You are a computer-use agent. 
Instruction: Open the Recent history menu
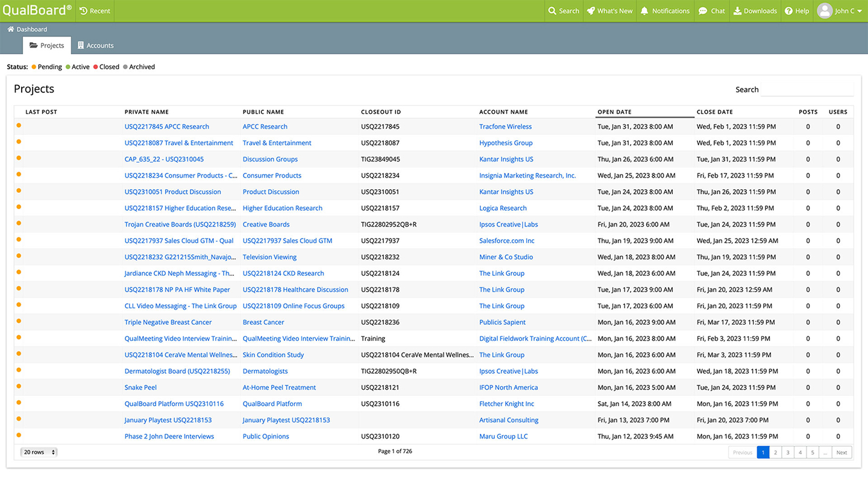pyautogui.click(x=95, y=11)
